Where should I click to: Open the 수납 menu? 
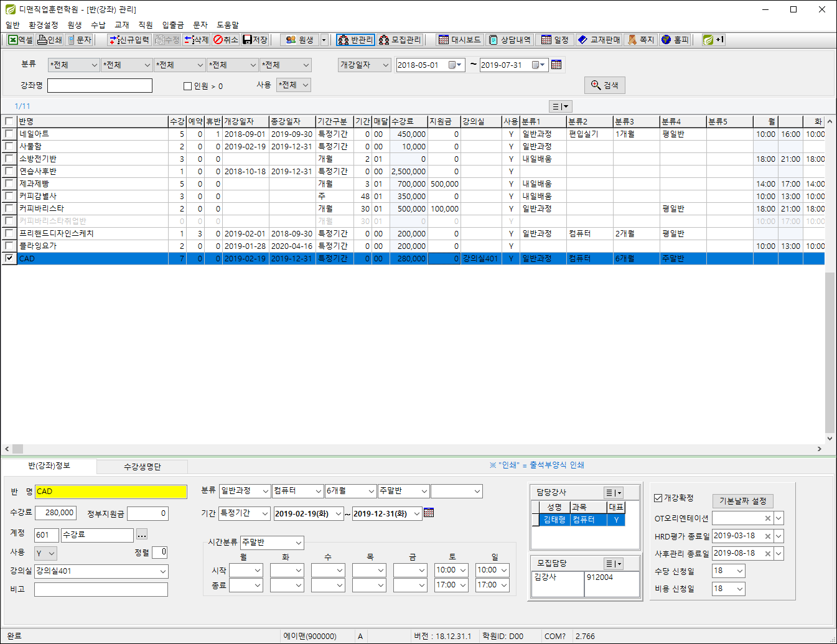(x=98, y=25)
